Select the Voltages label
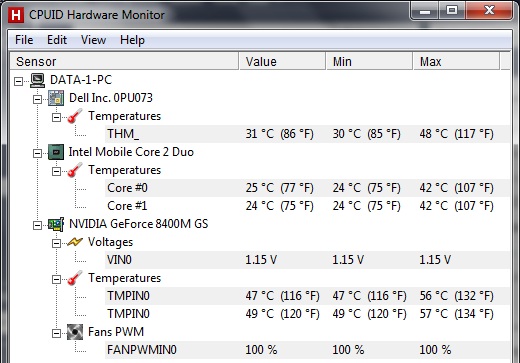Image resolution: width=520 pixels, height=363 pixels. (110, 242)
